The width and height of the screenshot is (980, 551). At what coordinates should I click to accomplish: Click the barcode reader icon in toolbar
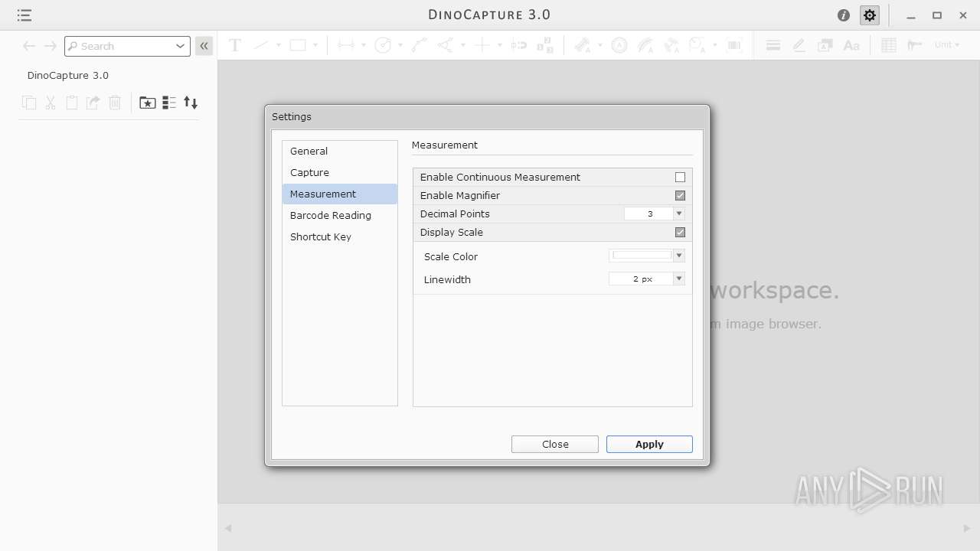pos(734,45)
